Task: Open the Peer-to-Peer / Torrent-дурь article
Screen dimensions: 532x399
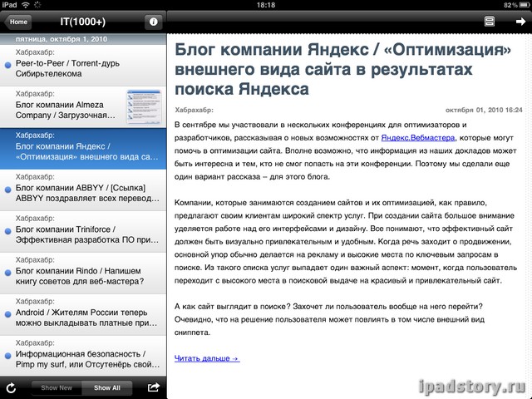Action: [x=83, y=66]
